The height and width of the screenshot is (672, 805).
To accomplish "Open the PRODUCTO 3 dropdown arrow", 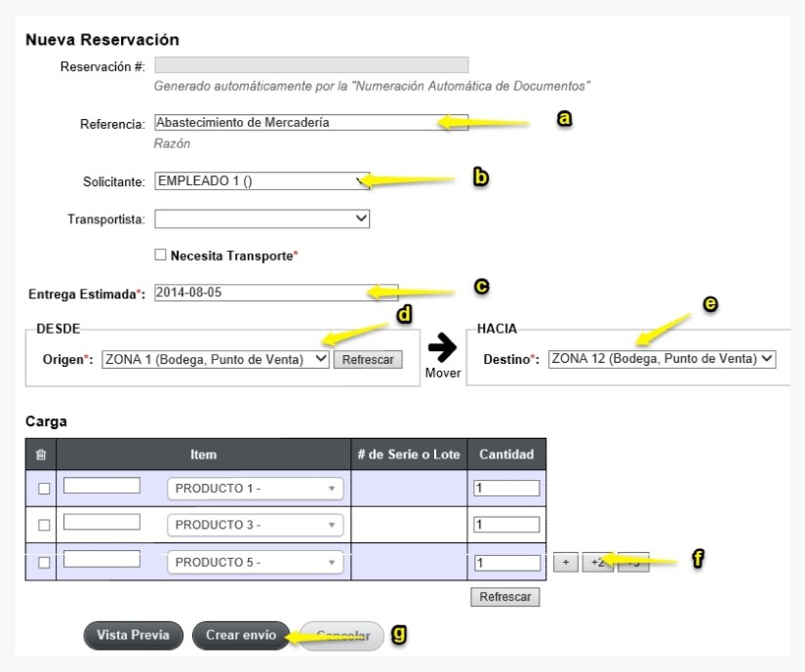I will (x=332, y=525).
